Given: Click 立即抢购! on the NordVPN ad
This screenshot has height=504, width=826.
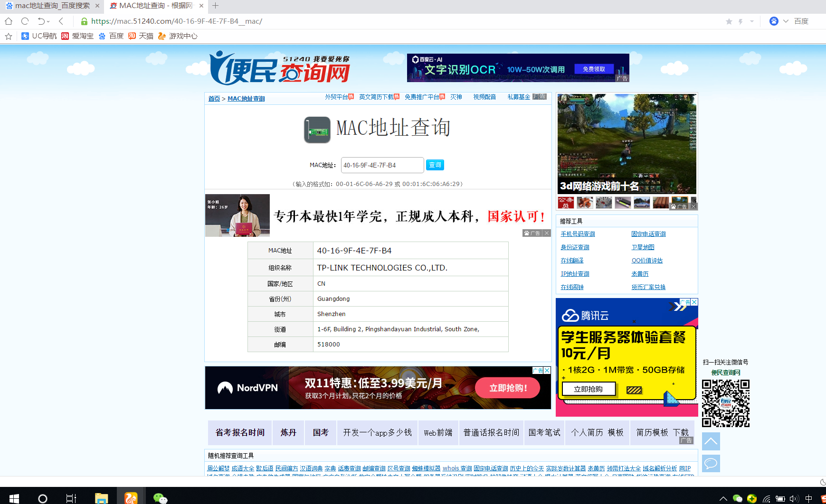Looking at the screenshot, I should click(x=508, y=388).
